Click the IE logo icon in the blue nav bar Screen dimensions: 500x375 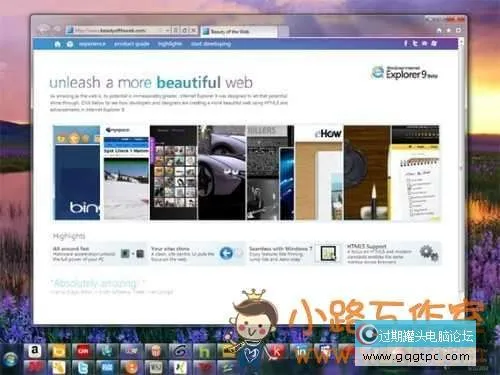tap(70, 44)
